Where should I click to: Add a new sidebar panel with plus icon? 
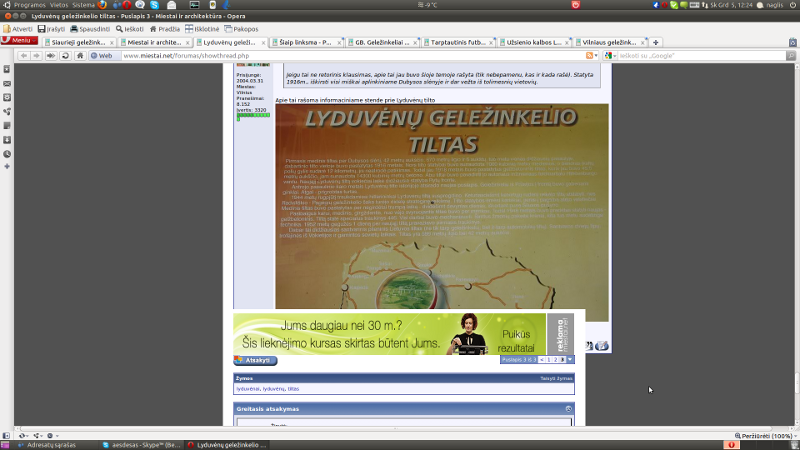pyautogui.click(x=7, y=167)
